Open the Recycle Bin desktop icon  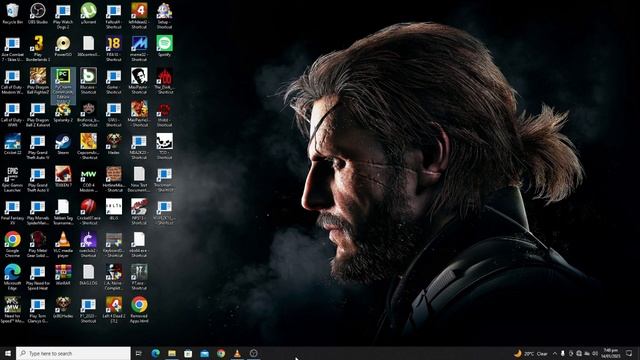tap(13, 14)
